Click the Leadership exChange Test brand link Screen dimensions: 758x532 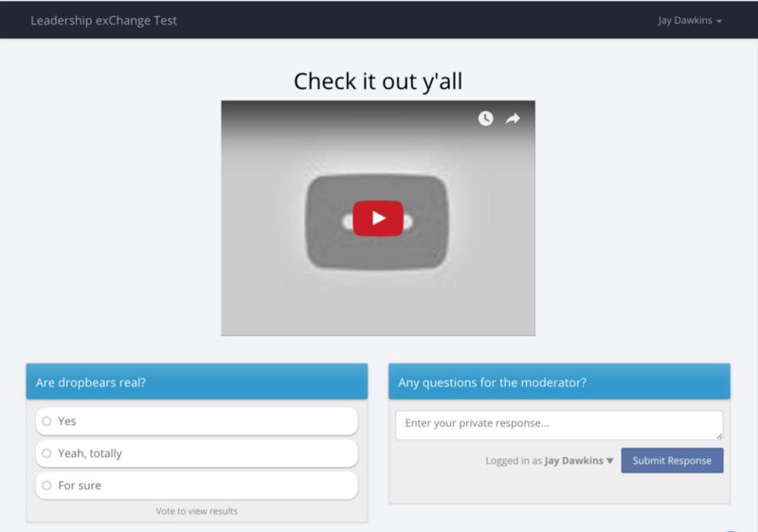(x=103, y=21)
